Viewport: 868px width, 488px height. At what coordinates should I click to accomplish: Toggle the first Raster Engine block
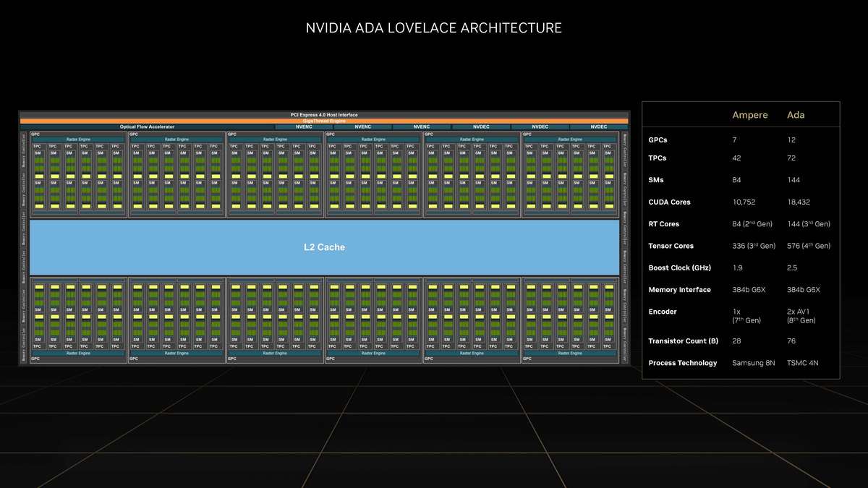[80, 139]
